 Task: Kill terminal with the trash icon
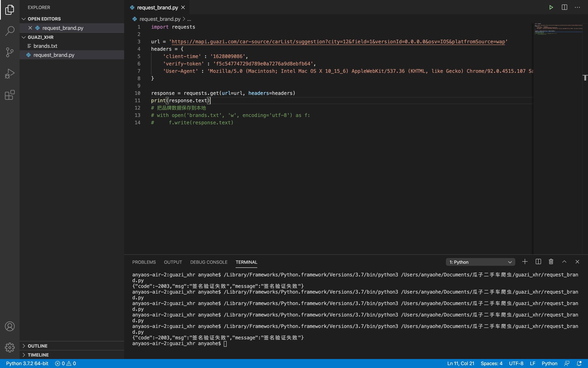tap(551, 262)
